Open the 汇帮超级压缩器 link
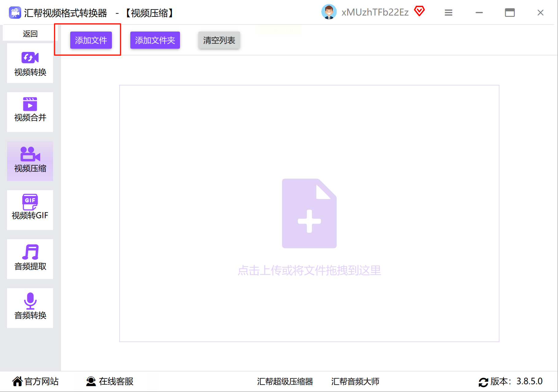This screenshot has height=392, width=558. point(285,382)
